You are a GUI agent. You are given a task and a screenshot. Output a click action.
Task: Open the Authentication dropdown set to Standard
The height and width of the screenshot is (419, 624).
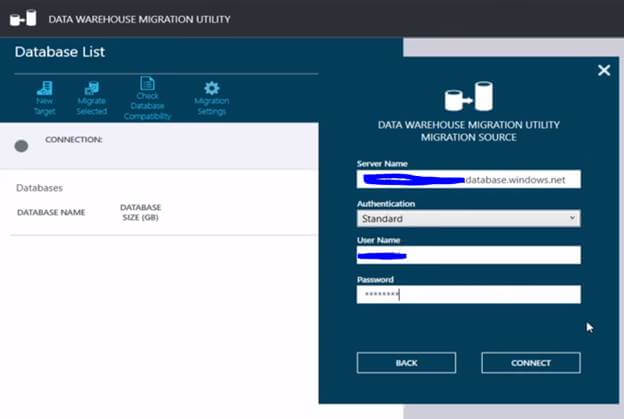click(x=468, y=218)
